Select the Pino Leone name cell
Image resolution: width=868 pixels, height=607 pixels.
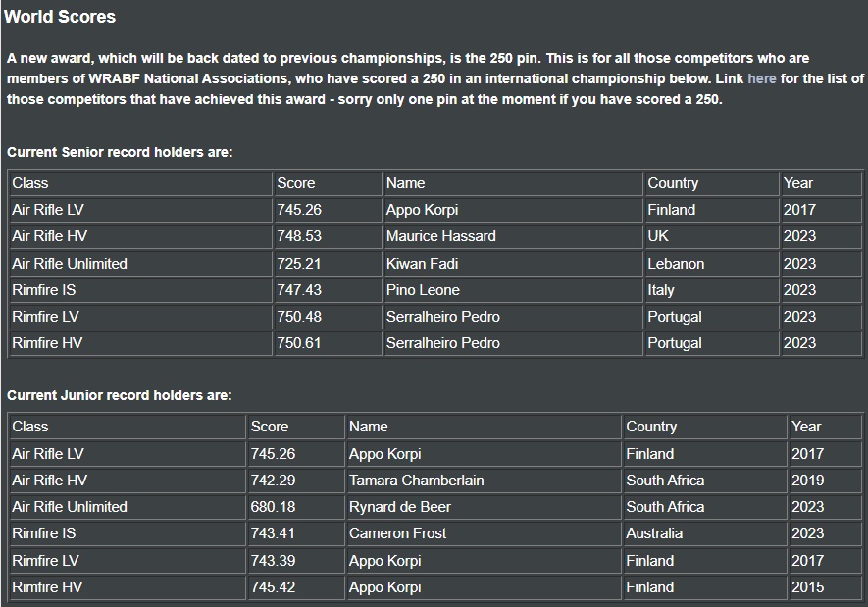click(513, 290)
